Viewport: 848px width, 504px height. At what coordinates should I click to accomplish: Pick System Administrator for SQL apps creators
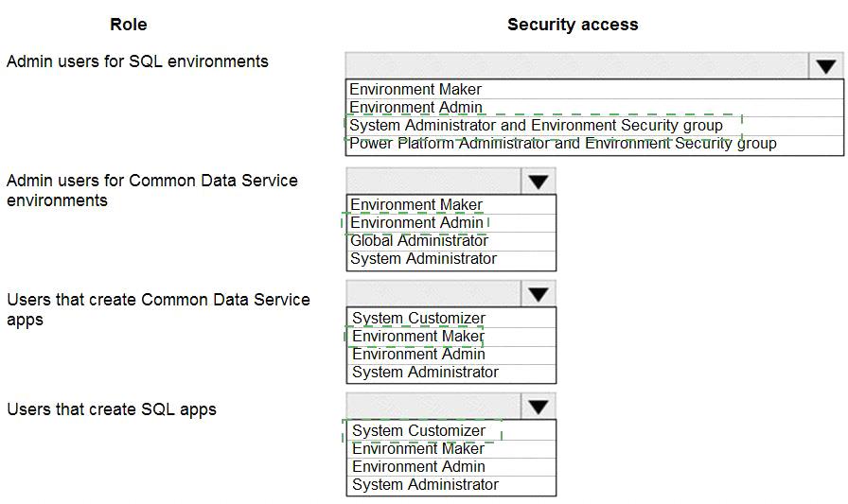pos(451,484)
